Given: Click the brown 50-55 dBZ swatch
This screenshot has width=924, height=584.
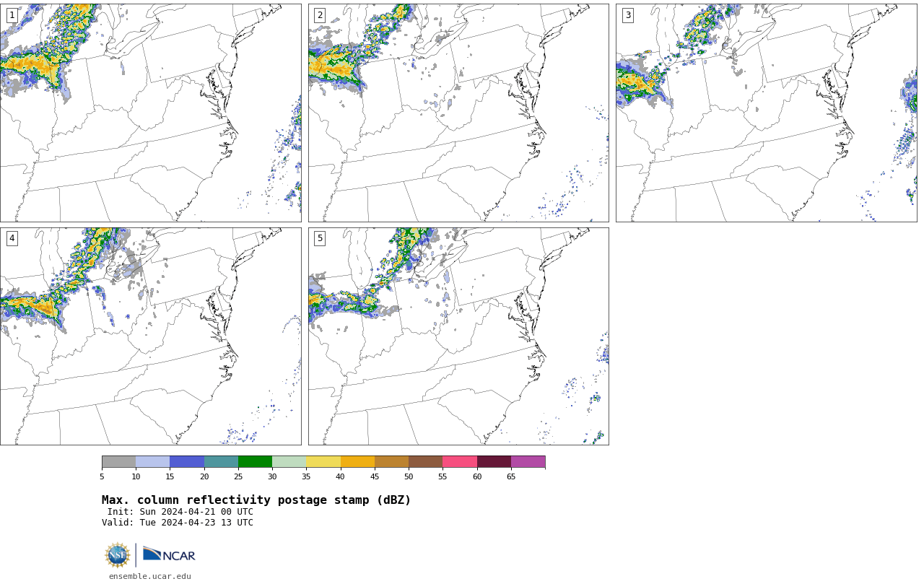Looking at the screenshot, I should [425, 462].
